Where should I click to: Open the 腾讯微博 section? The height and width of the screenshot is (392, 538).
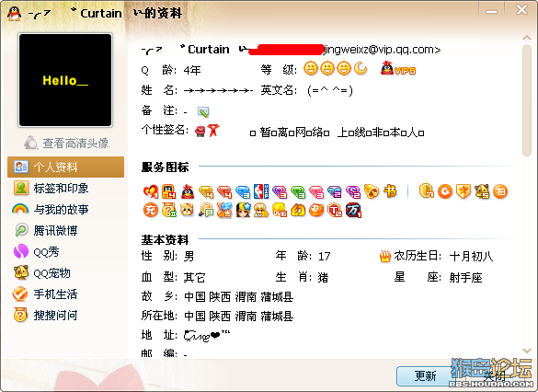[x=65, y=230]
